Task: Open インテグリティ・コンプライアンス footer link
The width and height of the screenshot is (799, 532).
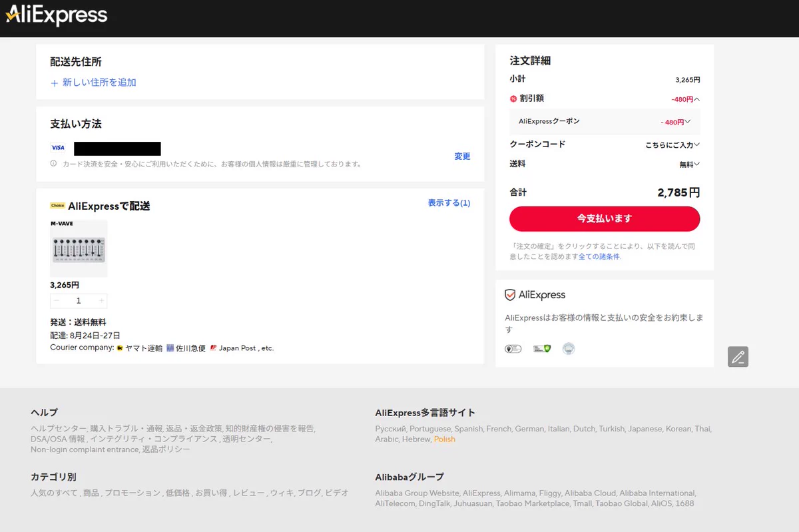Action: pyautogui.click(x=153, y=439)
